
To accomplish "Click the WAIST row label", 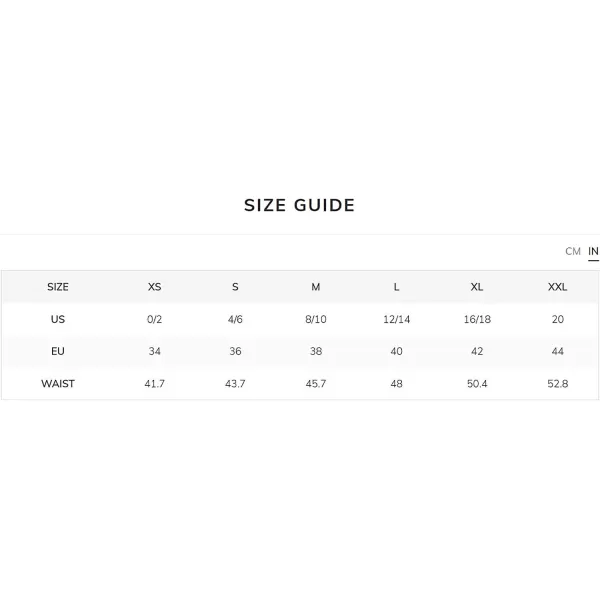I will (x=58, y=383).
